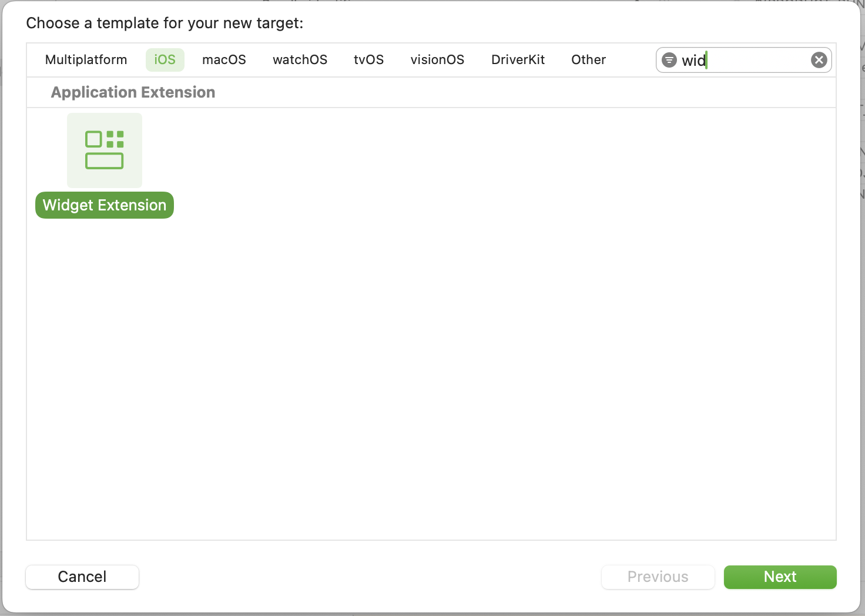This screenshot has width=865, height=616.
Task: Click the typed text 'wid' in the filter
Action: (693, 60)
